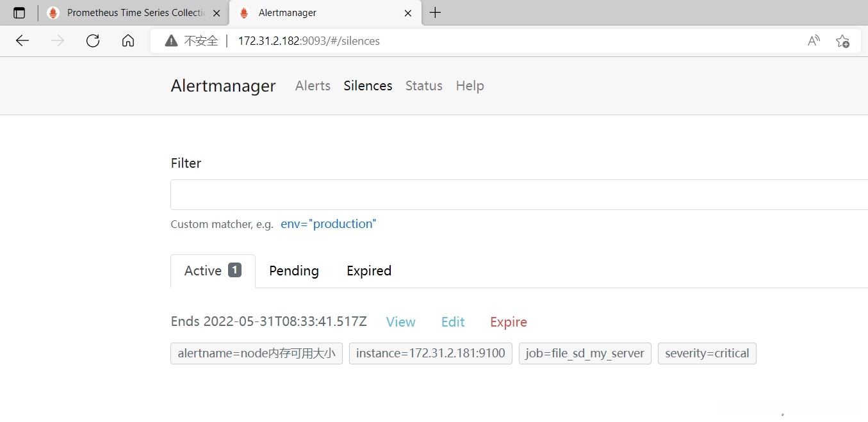
Task: Switch to Prometheus Time Series Collection tab
Action: click(133, 13)
